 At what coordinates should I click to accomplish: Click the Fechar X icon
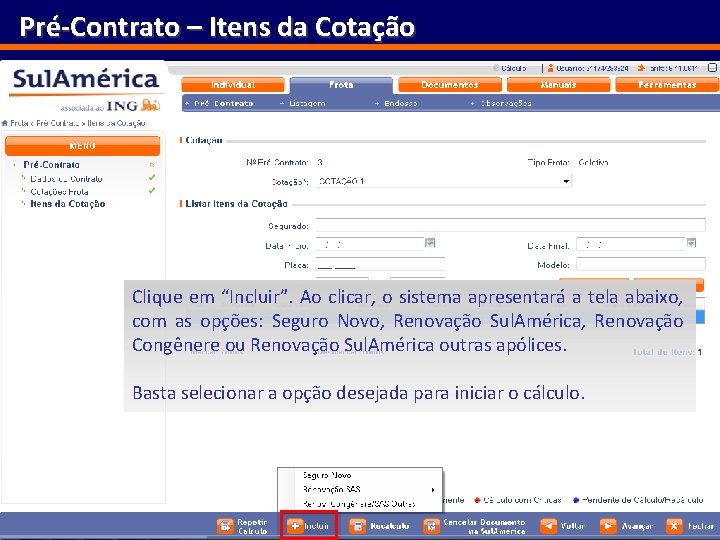pyautogui.click(x=674, y=526)
